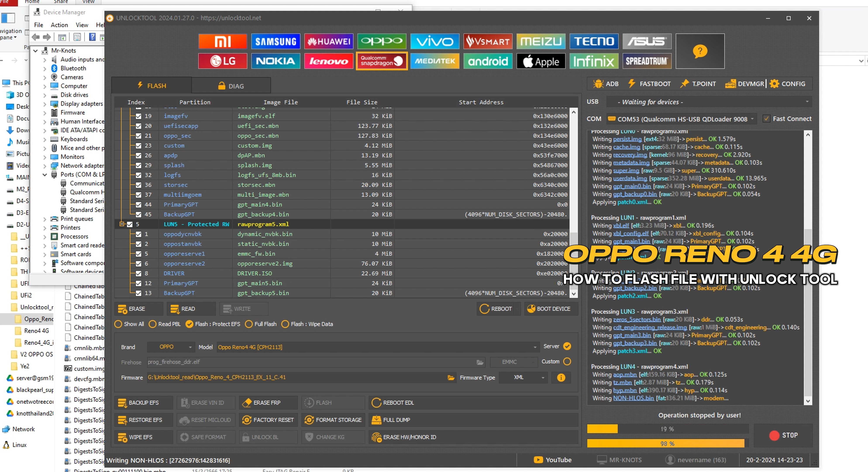Select the Full Flash radio option
Screen dimensions: 868x472
[261, 324]
